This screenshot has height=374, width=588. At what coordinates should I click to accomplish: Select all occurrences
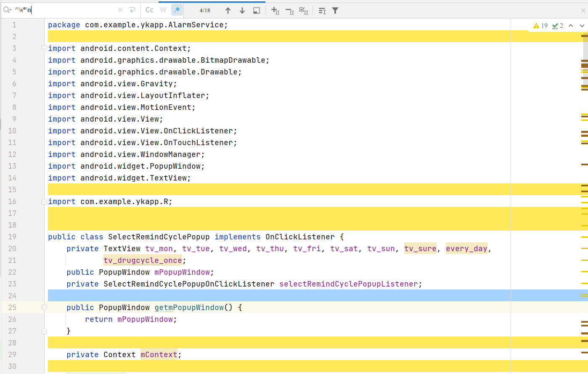point(304,11)
